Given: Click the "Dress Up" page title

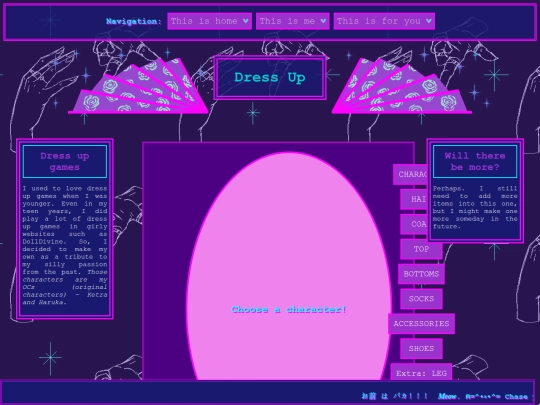Looking at the screenshot, I should pyautogui.click(x=270, y=77).
